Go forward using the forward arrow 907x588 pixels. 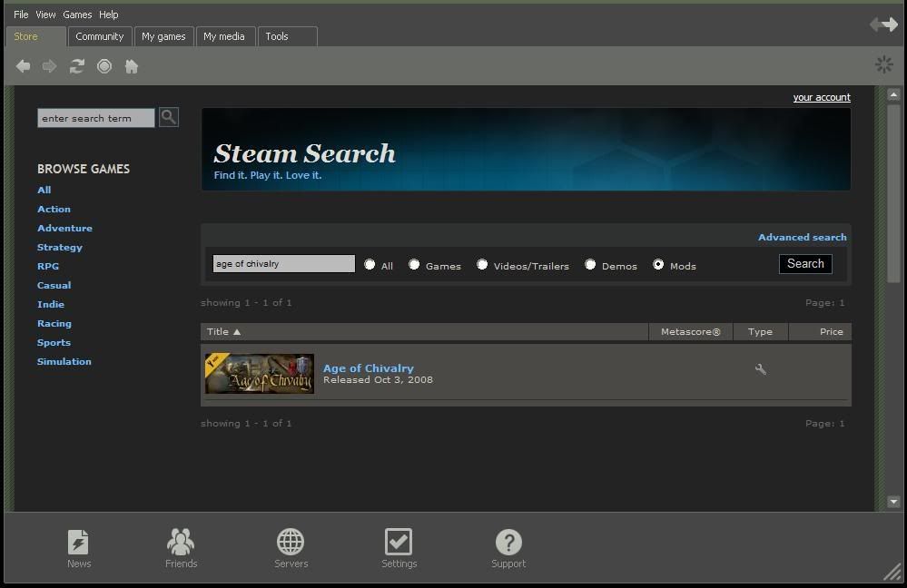tap(50, 66)
